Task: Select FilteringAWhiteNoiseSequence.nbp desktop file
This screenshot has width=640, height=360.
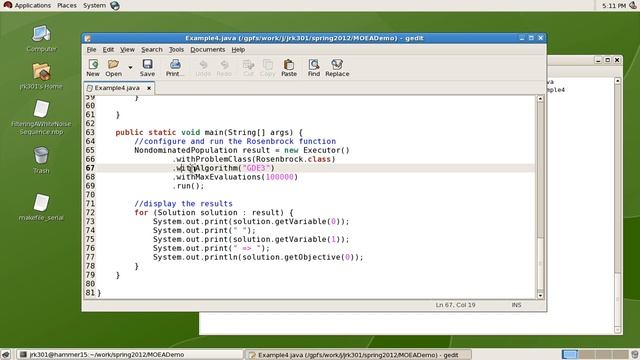Action: 41,118
